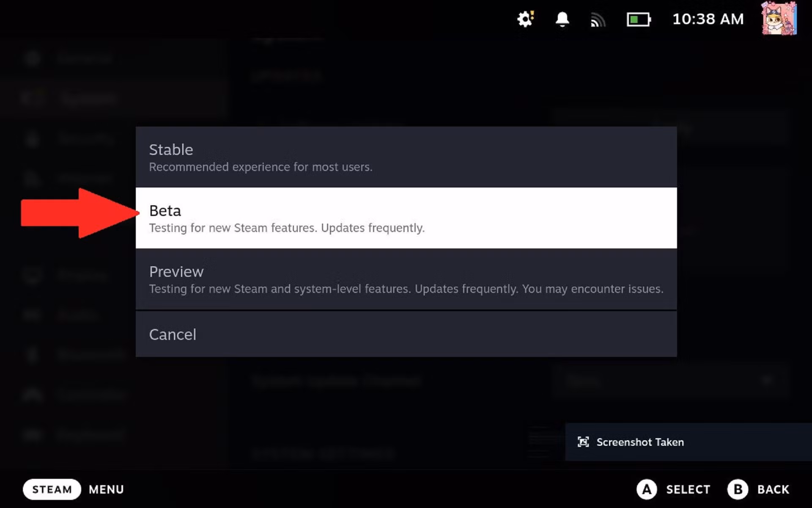This screenshot has width=812, height=508.
Task: Click the 10:38 AM clock
Action: [x=708, y=19]
